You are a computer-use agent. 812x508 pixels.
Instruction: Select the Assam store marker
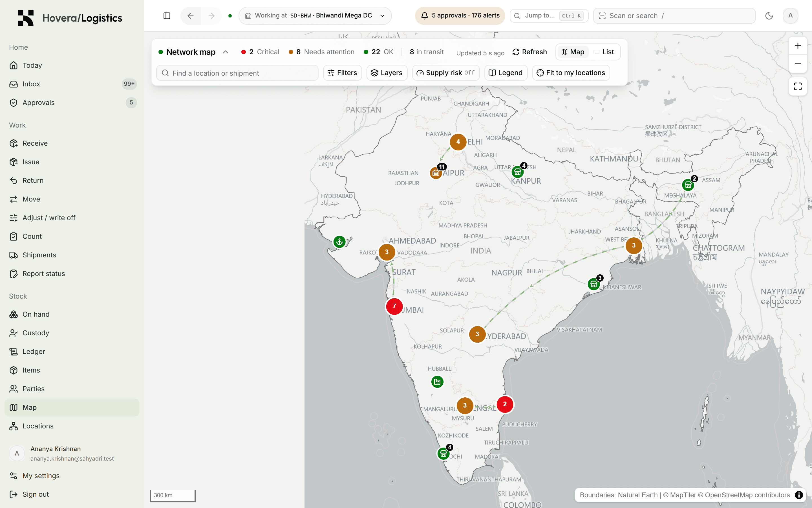pos(688,185)
